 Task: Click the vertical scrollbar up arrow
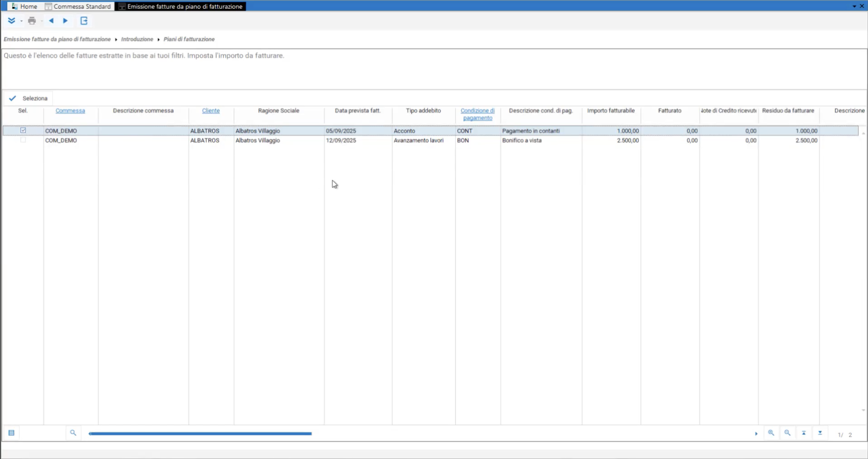[x=863, y=134]
